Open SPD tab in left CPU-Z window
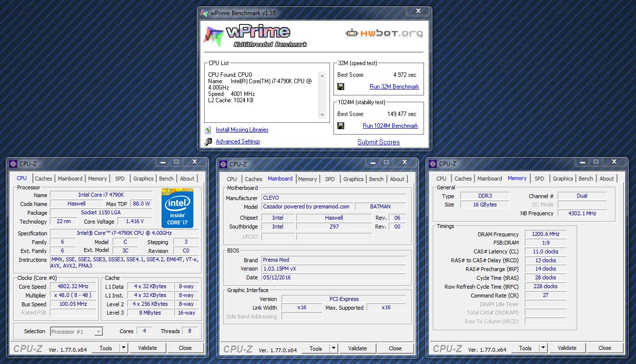The height and width of the screenshot is (364, 636). click(120, 179)
